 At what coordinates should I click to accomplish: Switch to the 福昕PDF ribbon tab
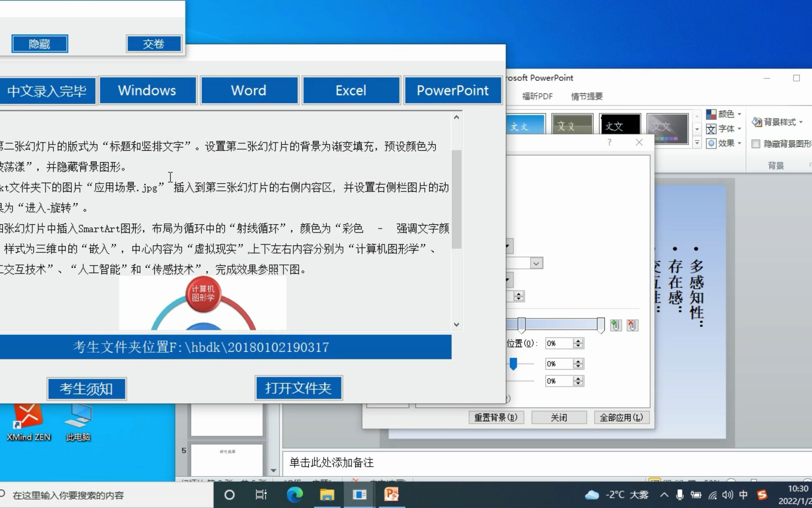tap(537, 96)
